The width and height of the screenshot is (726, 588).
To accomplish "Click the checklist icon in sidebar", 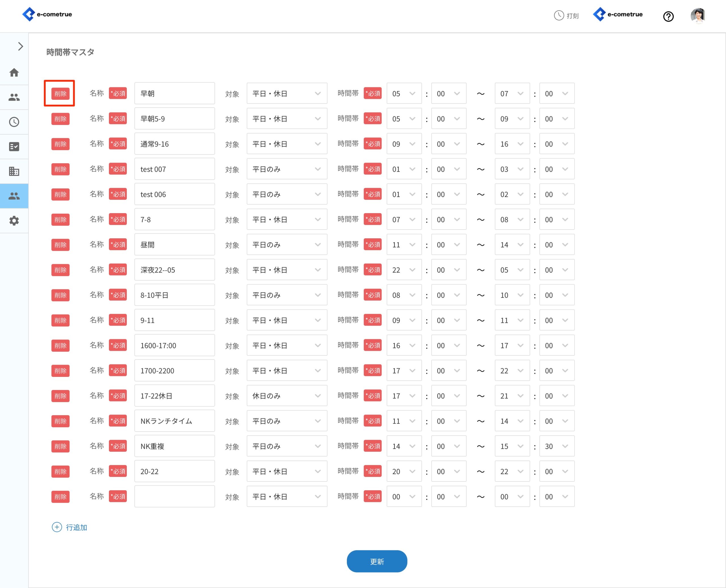I will pos(14,147).
